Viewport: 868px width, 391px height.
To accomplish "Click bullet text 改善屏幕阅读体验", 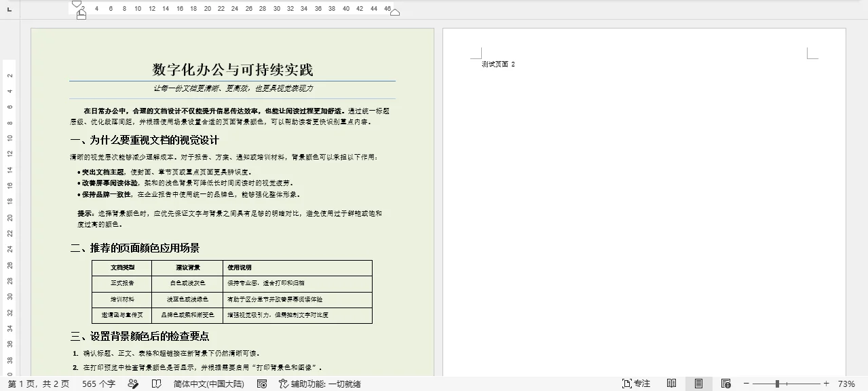I will [109, 183].
